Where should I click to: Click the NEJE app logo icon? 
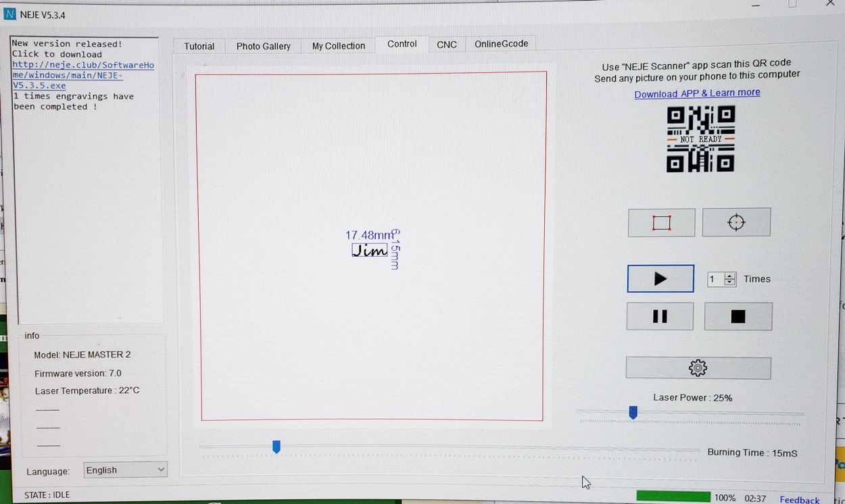pos(9,14)
